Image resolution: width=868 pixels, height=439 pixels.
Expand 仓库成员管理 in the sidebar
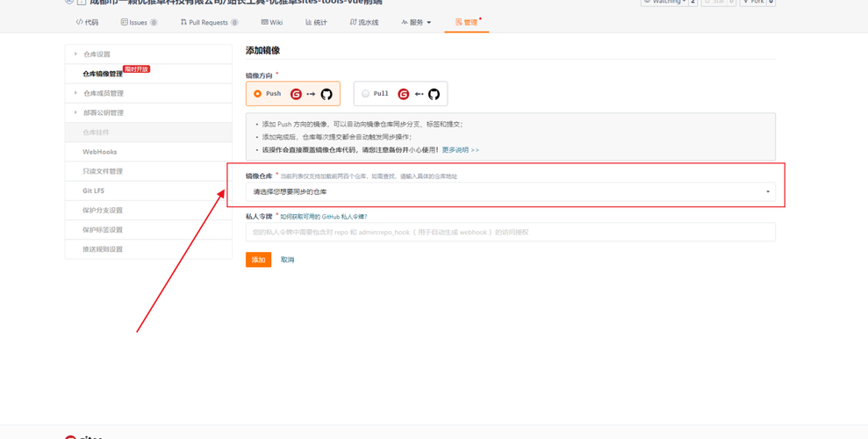pos(148,93)
